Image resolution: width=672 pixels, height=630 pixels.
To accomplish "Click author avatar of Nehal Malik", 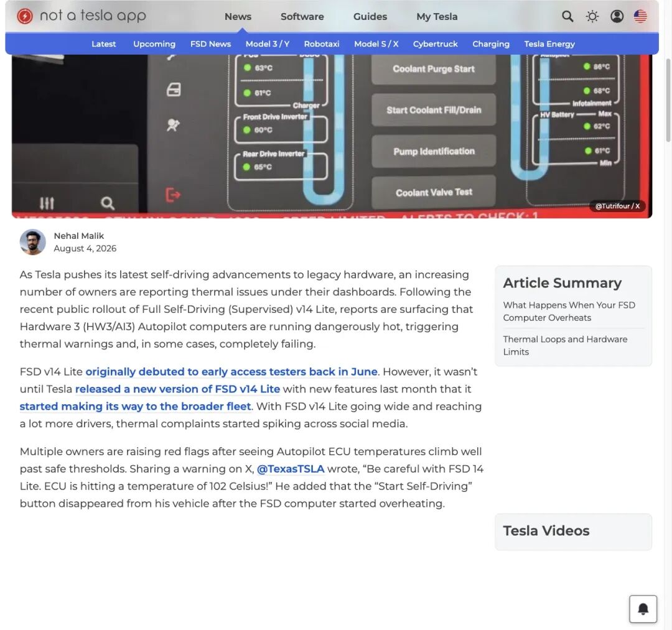I will (x=32, y=242).
